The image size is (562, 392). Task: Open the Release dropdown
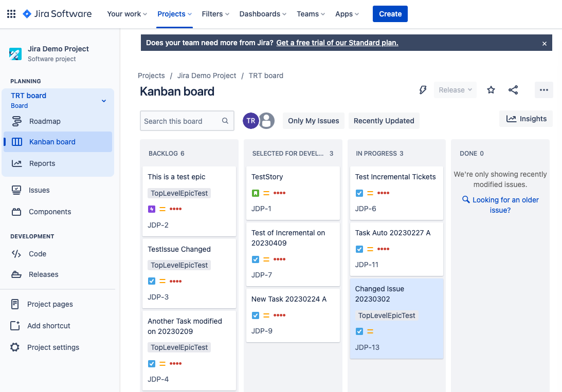tap(455, 90)
